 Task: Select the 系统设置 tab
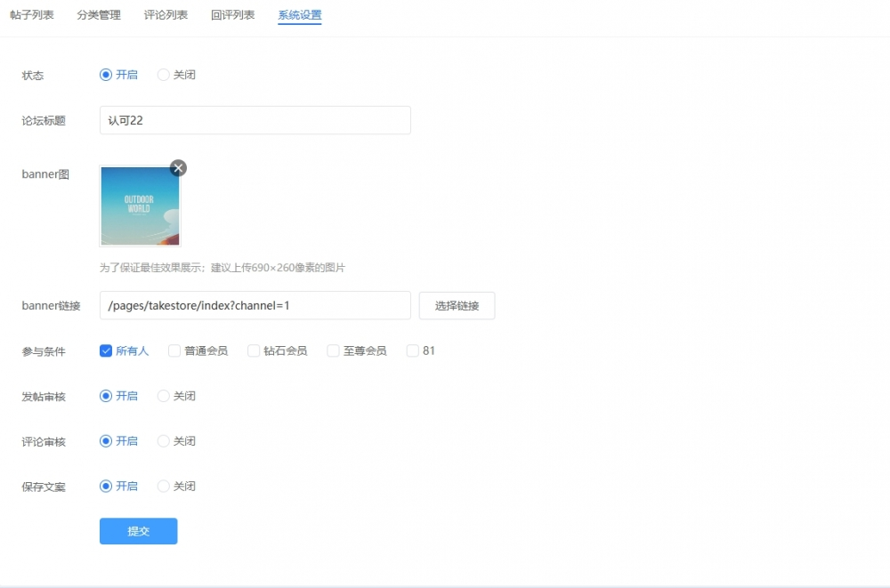(x=300, y=15)
